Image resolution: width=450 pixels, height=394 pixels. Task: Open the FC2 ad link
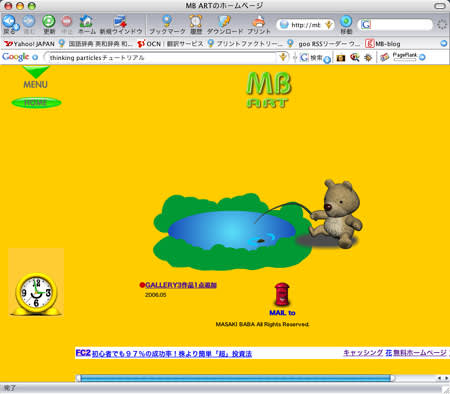(x=83, y=353)
